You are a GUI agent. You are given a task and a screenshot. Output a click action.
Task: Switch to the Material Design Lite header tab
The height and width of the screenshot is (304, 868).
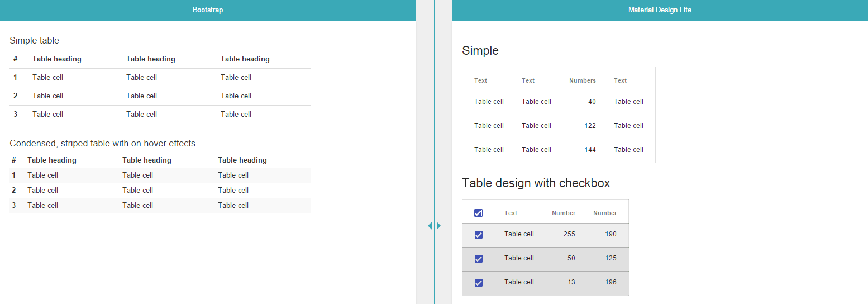tap(660, 10)
